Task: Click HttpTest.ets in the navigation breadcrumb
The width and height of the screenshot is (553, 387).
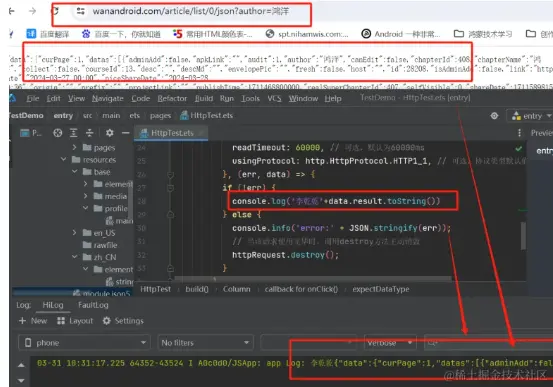Action: pos(206,116)
